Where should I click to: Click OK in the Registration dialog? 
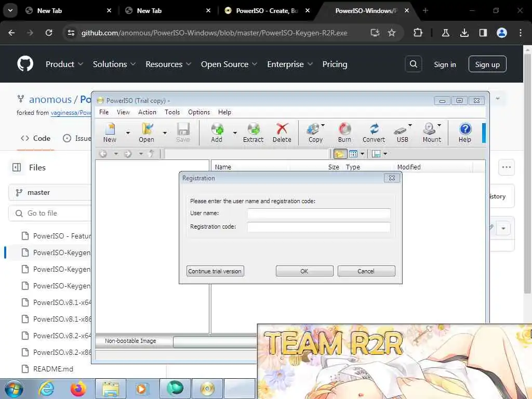[304, 271]
